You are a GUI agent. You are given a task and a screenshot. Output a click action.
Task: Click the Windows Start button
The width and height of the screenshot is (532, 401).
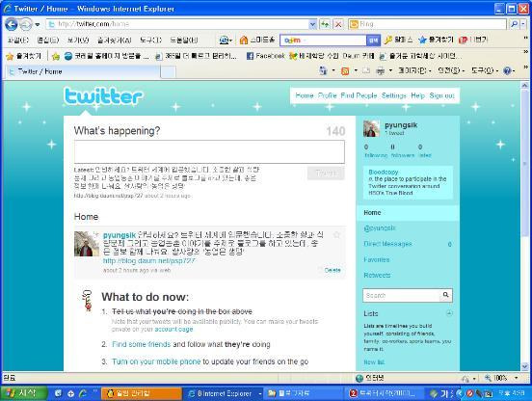click(x=23, y=393)
